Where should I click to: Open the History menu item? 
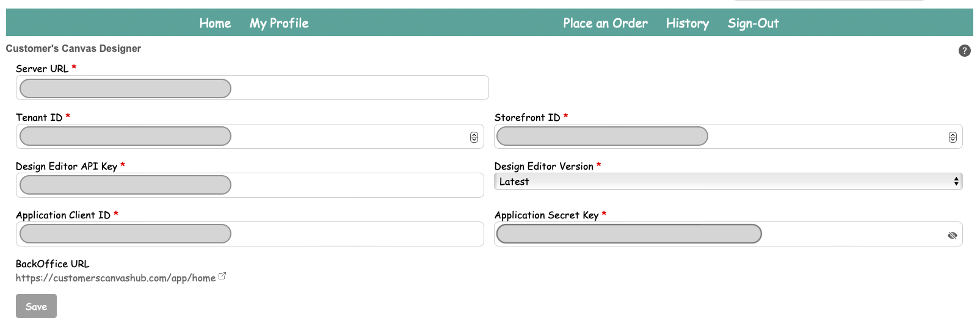point(688,23)
